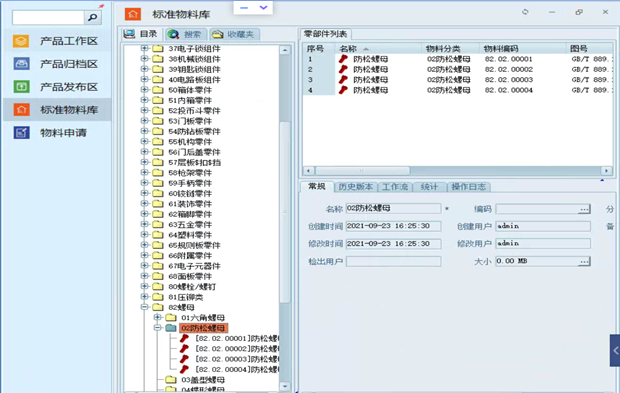620x393 pixels.
Task: Expand the 81压铆类 node
Action: click(x=144, y=297)
